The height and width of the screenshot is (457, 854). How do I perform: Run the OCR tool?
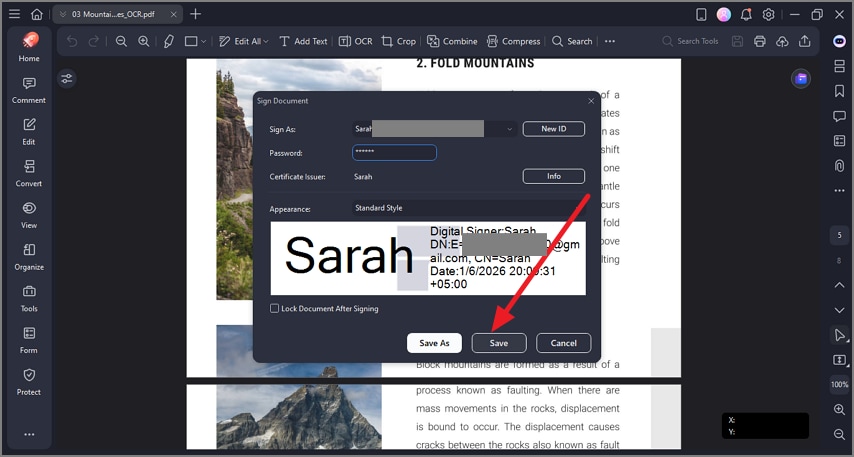coord(356,41)
